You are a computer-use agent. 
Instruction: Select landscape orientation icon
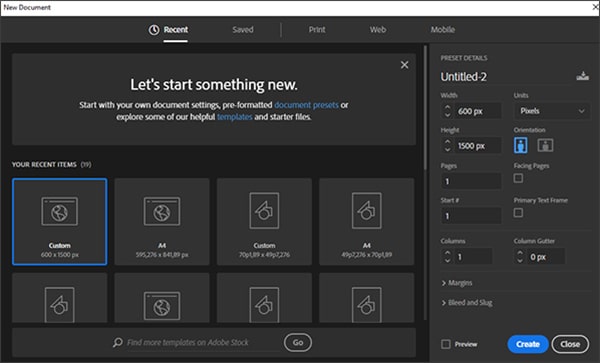545,145
